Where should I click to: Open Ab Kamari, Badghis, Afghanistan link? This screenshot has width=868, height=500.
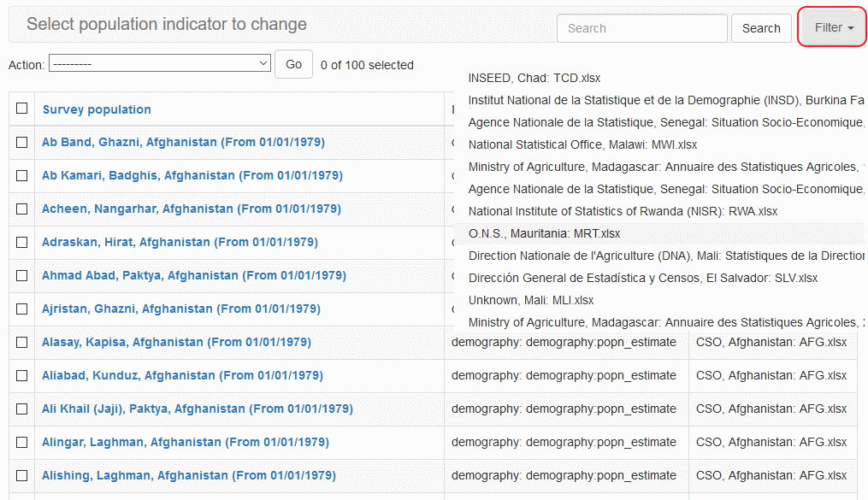(192, 175)
